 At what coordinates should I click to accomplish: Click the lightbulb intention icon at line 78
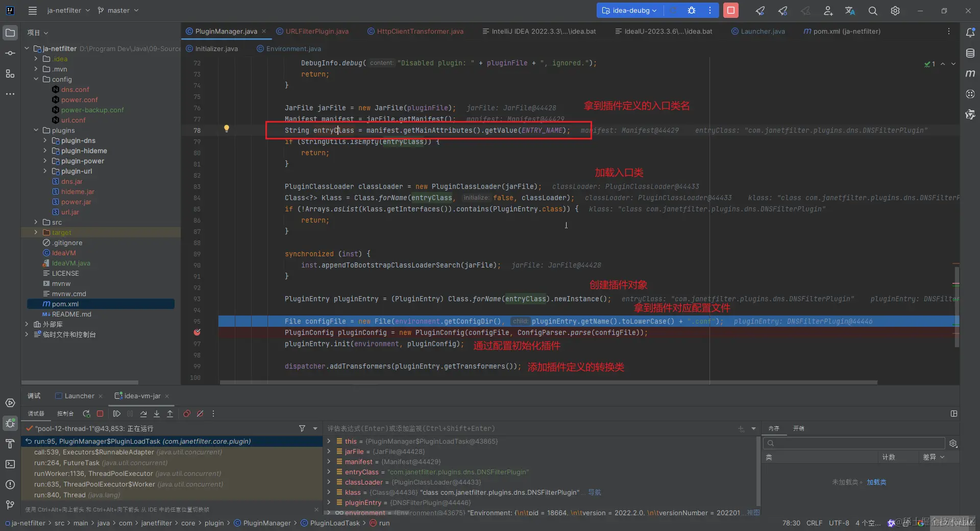(227, 129)
